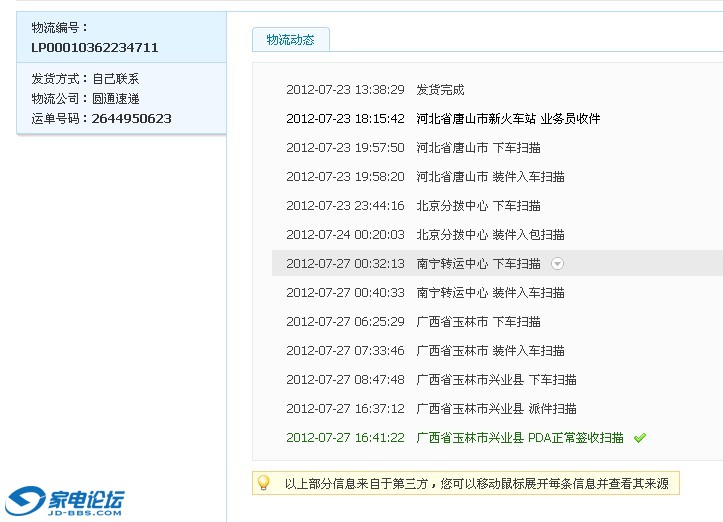Click the light bulb tip icon
This screenshot has width=723, height=522.
(x=264, y=483)
